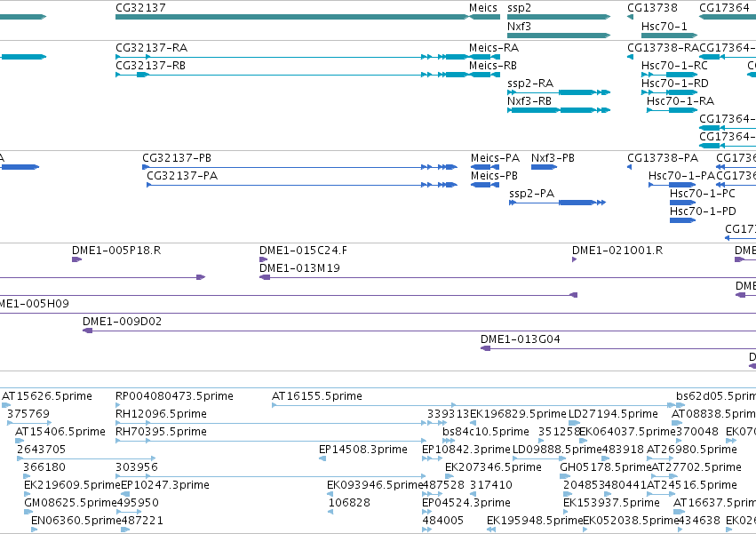The height and width of the screenshot is (534, 756).
Task: Select EST EN06360.5prime
Action: tap(35, 530)
